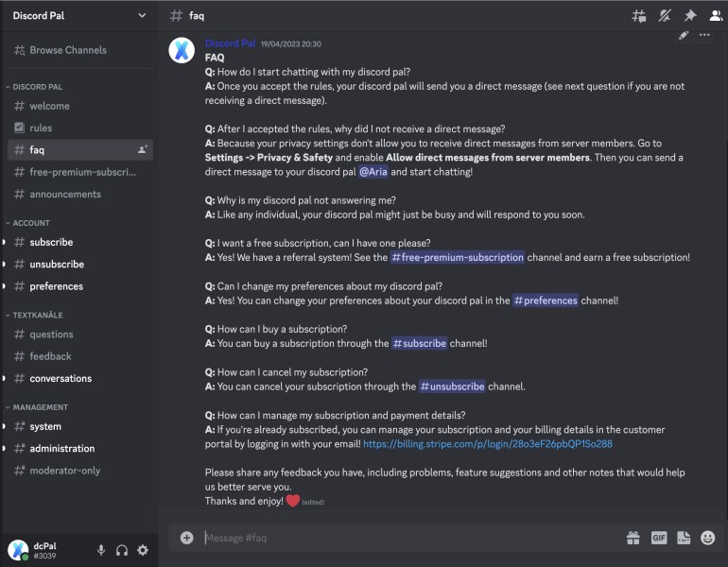728x567 pixels.
Task: Open the sticker picker icon
Action: (x=684, y=538)
